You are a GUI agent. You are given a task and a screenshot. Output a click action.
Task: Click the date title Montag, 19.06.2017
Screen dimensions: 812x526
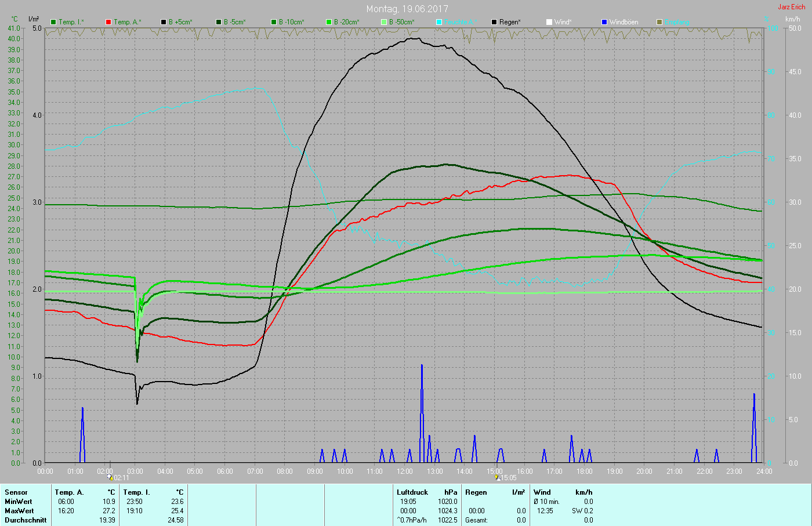tap(406, 9)
